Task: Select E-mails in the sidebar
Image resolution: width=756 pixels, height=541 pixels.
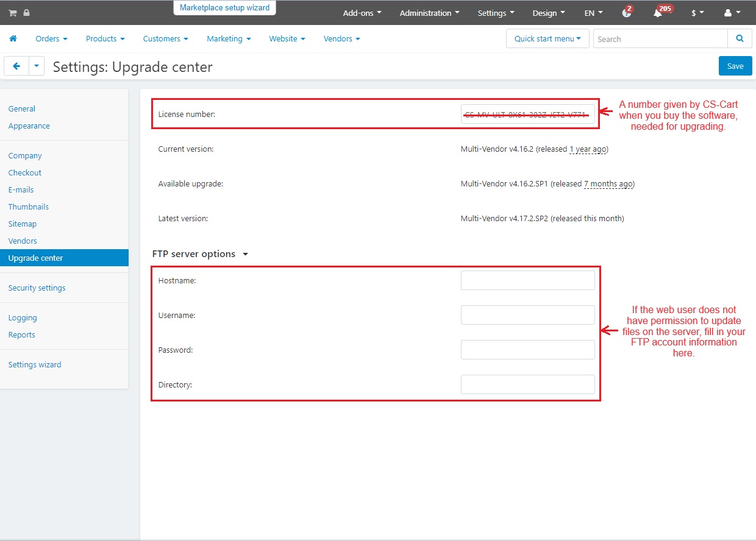Action: tap(21, 189)
